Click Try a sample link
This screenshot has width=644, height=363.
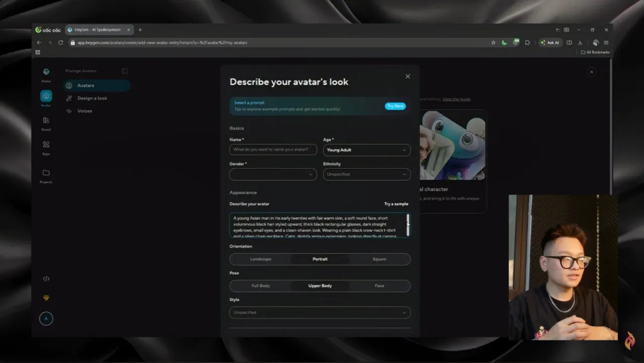click(396, 204)
